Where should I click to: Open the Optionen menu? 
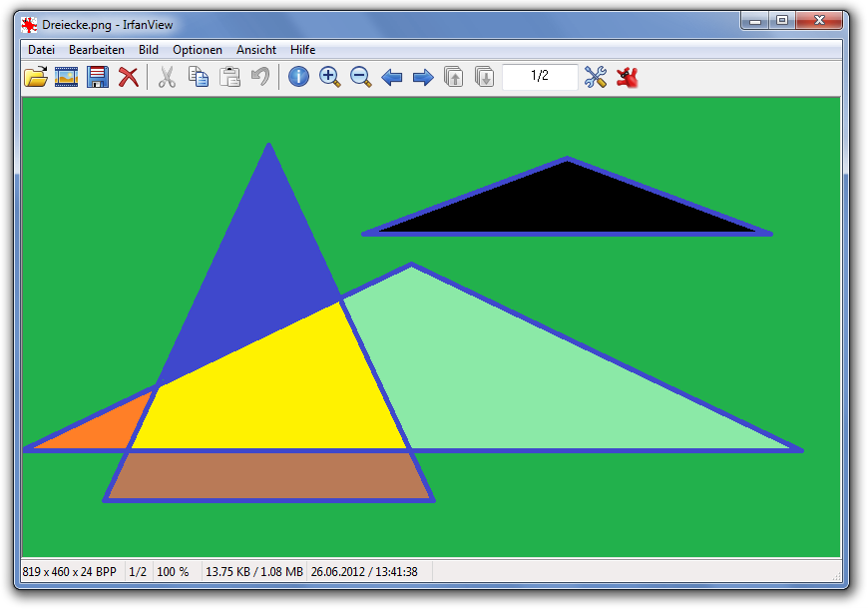click(198, 50)
